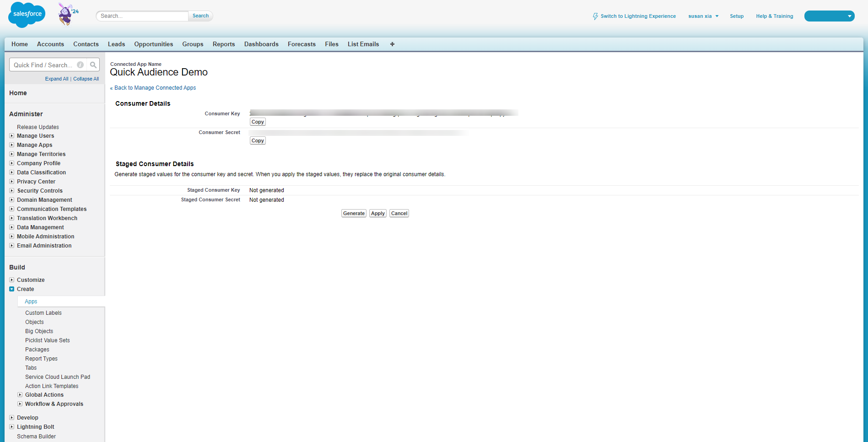The width and height of the screenshot is (868, 442).
Task: Click the Cancel button
Action: (x=399, y=213)
